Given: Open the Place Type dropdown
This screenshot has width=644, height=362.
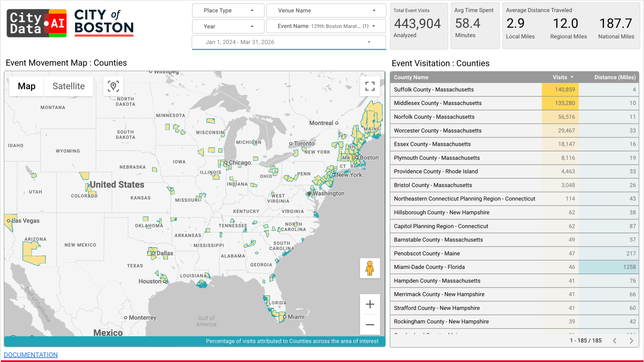Looking at the screenshot, I should 228,11.
